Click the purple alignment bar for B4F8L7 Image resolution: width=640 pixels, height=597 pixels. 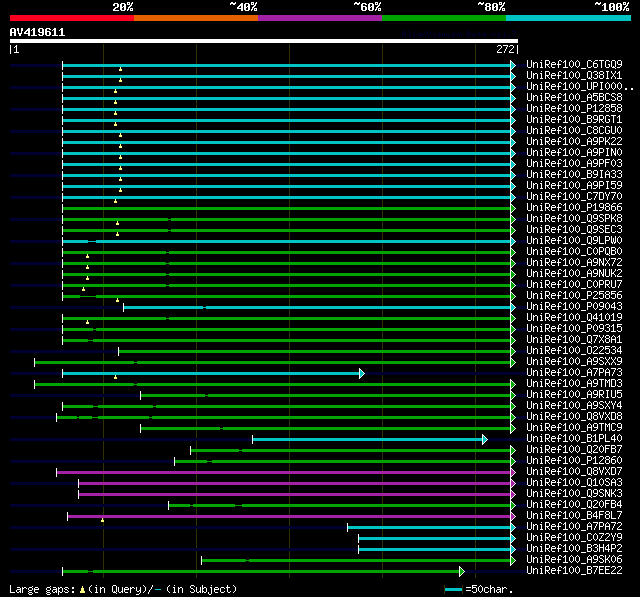tap(289, 517)
